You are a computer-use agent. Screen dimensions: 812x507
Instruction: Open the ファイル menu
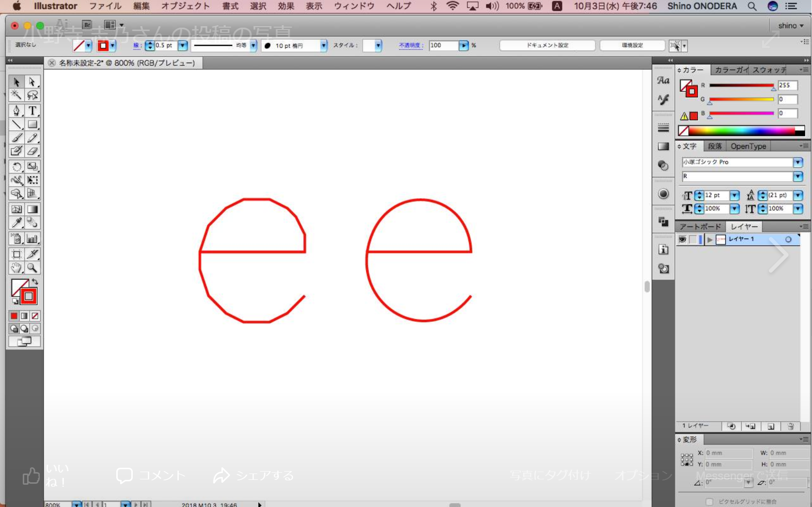pyautogui.click(x=105, y=6)
